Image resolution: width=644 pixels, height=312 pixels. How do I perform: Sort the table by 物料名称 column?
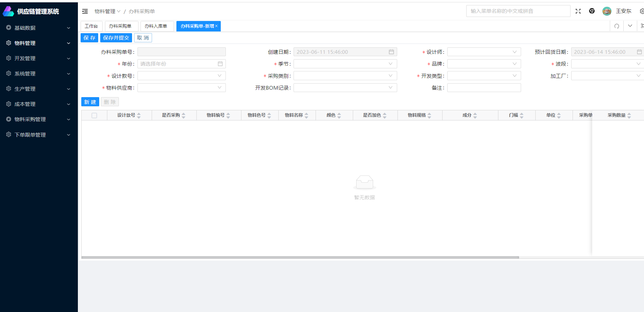tap(306, 115)
